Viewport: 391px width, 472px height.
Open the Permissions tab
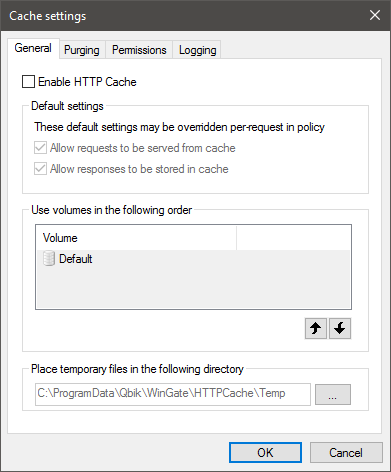click(x=139, y=50)
